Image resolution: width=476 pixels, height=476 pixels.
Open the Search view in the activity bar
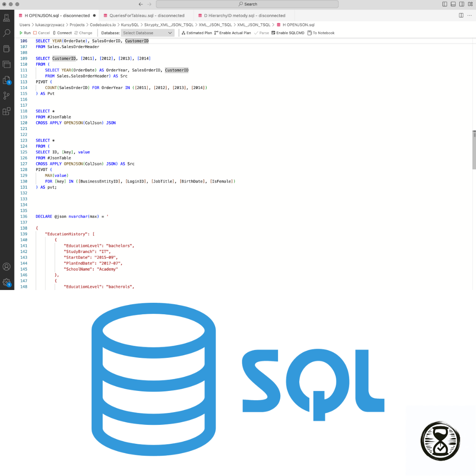pyautogui.click(x=7, y=33)
